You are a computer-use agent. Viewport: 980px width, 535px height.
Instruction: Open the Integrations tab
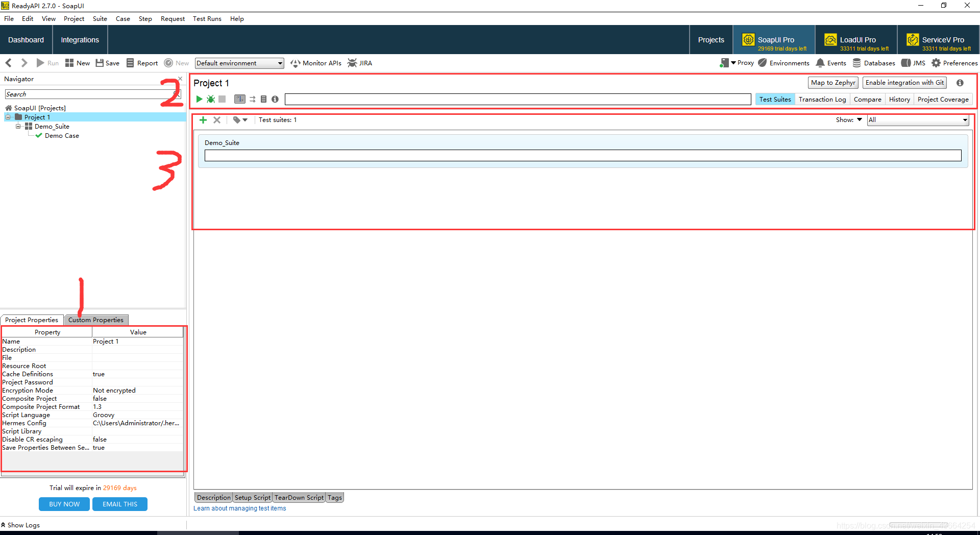[x=80, y=40]
